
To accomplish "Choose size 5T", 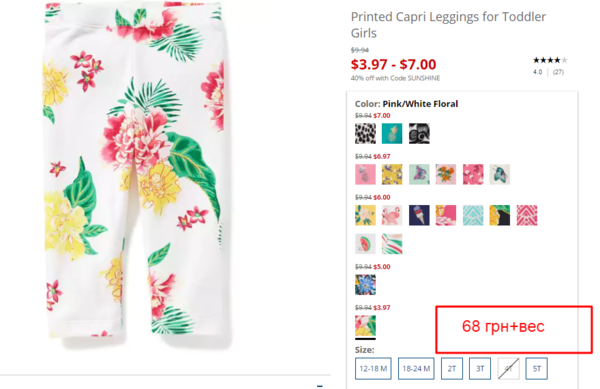I will pyautogui.click(x=536, y=369).
